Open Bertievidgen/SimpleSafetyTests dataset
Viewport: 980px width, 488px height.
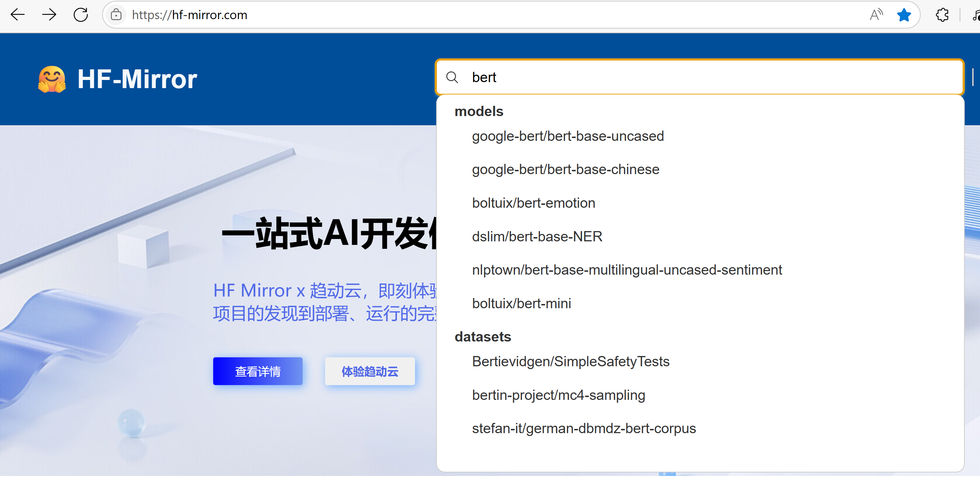570,361
